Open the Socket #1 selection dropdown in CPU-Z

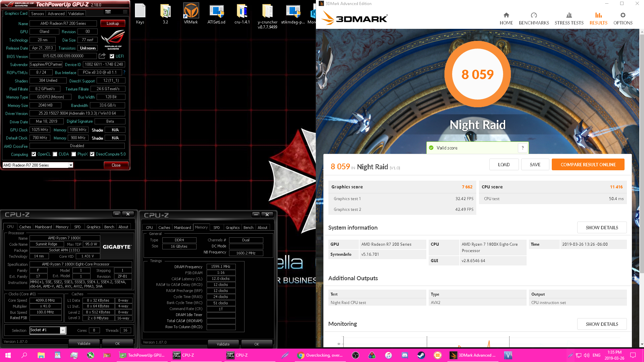63,330
